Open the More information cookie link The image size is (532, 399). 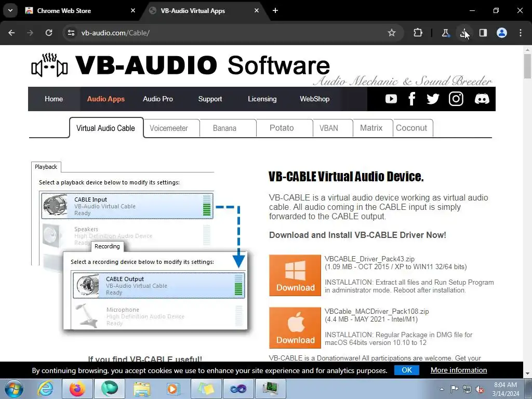pos(459,370)
